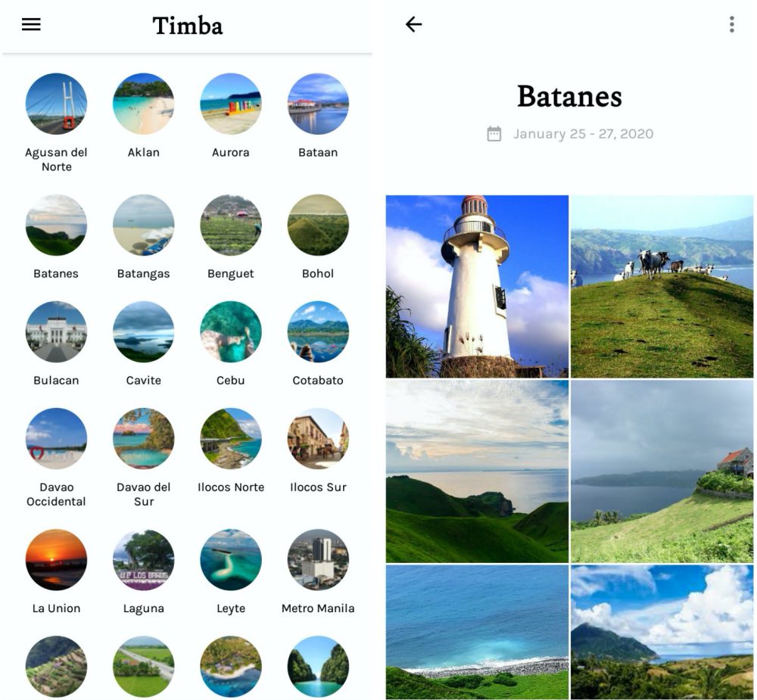The width and height of the screenshot is (757, 700).
Task: Click the January 25 - 27, 2020 date
Action: point(583,134)
